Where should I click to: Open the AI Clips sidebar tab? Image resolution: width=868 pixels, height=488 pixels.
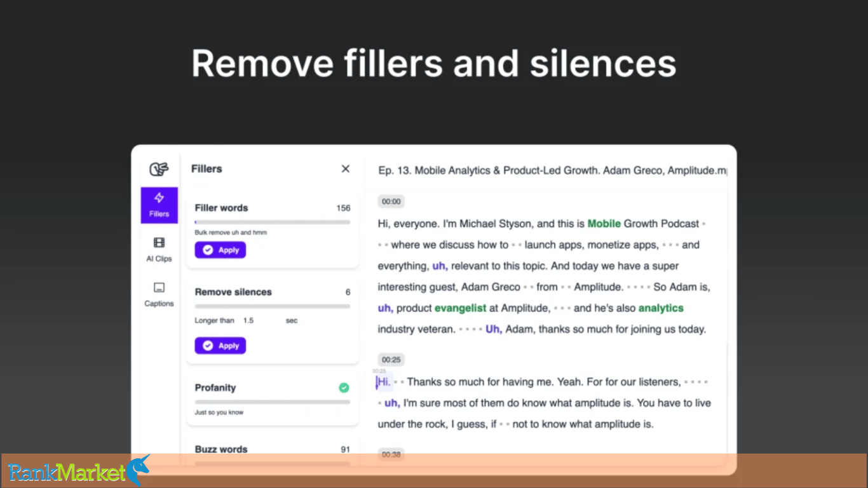tap(159, 250)
